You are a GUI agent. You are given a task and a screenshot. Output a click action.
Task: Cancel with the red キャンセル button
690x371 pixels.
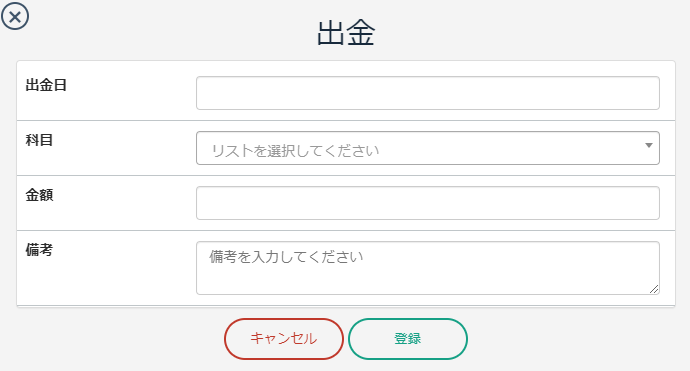284,339
